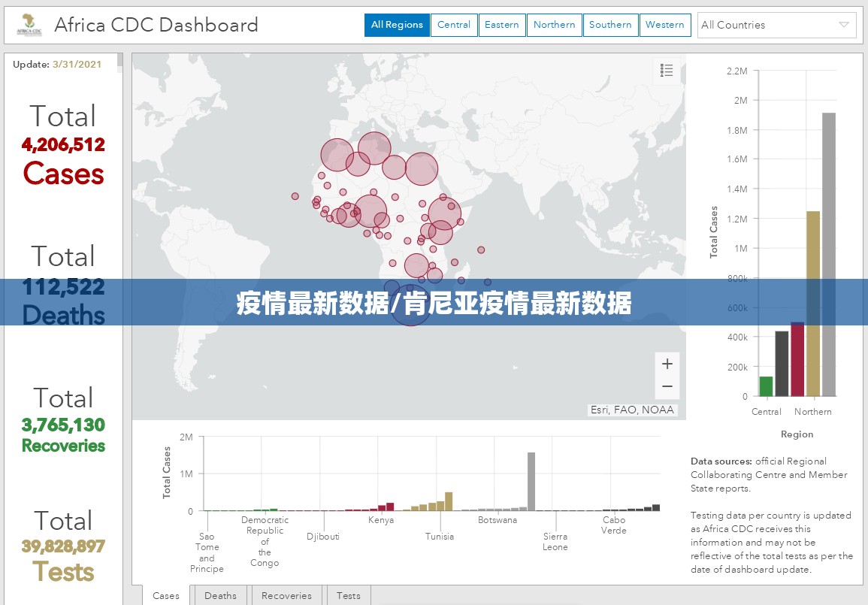The height and width of the screenshot is (605, 868).
Task: Filter by Central region
Action: pos(454,25)
